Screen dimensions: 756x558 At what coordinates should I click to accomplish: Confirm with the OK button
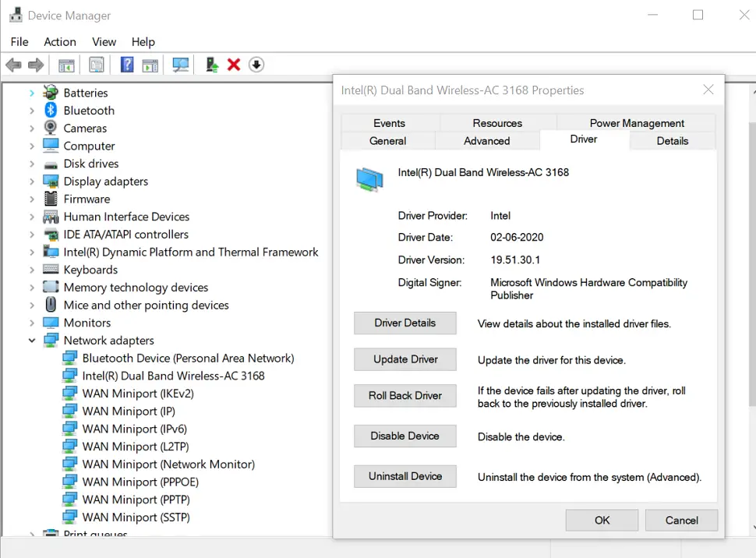(x=602, y=521)
